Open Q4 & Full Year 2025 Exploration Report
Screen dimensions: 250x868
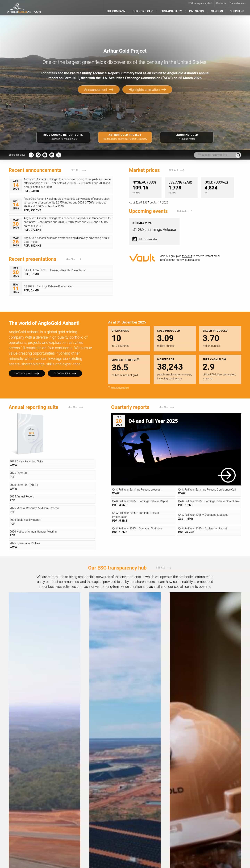coord(209,530)
